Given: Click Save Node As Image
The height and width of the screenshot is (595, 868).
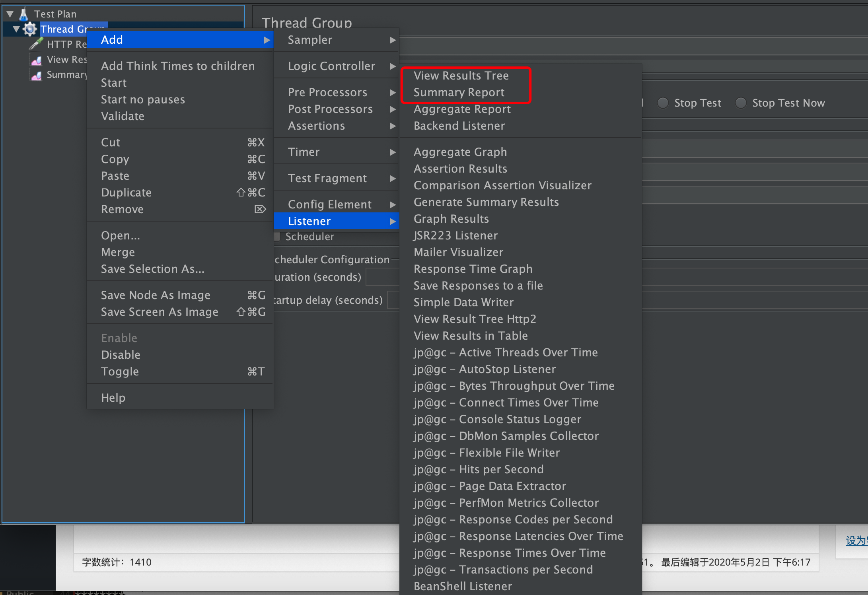Looking at the screenshot, I should click(x=156, y=295).
